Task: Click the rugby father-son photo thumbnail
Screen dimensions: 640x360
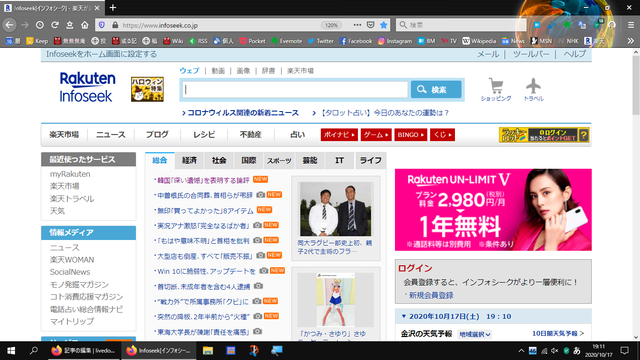Action: (x=336, y=208)
